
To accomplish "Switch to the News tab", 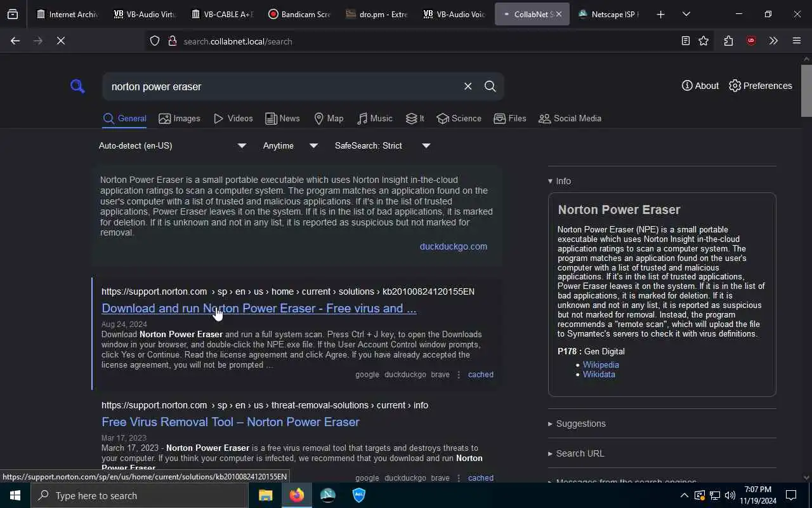I will 282,118.
